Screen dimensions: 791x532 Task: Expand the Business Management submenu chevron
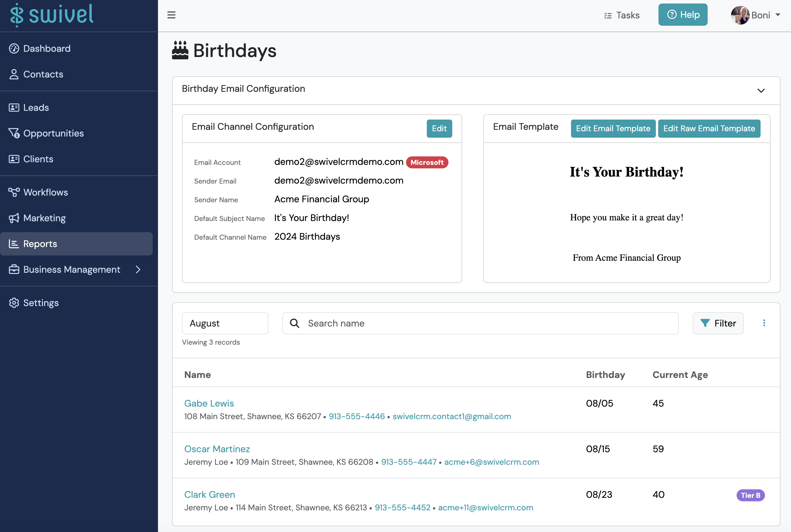tap(138, 270)
